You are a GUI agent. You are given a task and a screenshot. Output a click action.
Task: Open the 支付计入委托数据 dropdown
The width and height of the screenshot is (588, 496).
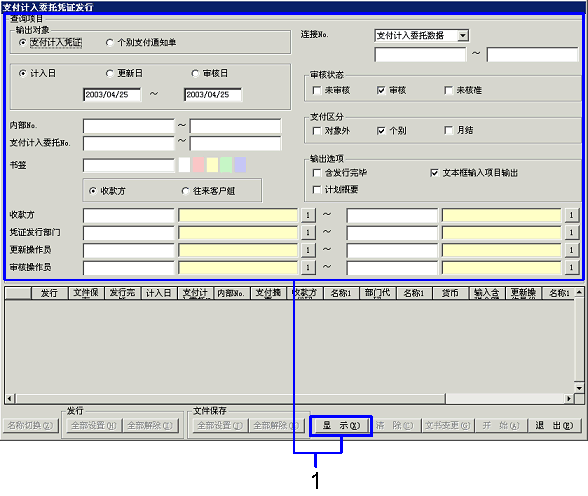point(463,36)
